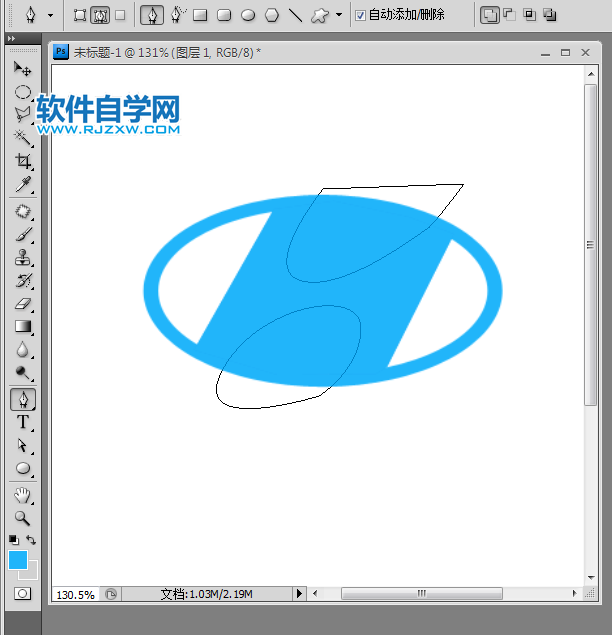Select the Polygonal Lasso tool
This screenshot has height=635, width=612.
[23, 115]
